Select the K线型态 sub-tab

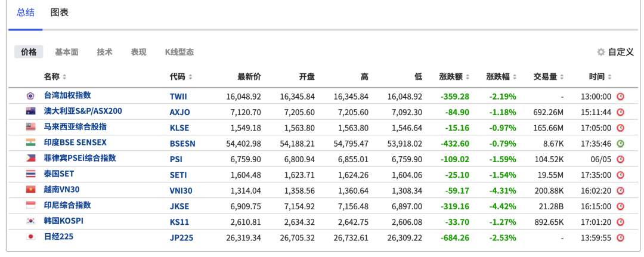179,52
